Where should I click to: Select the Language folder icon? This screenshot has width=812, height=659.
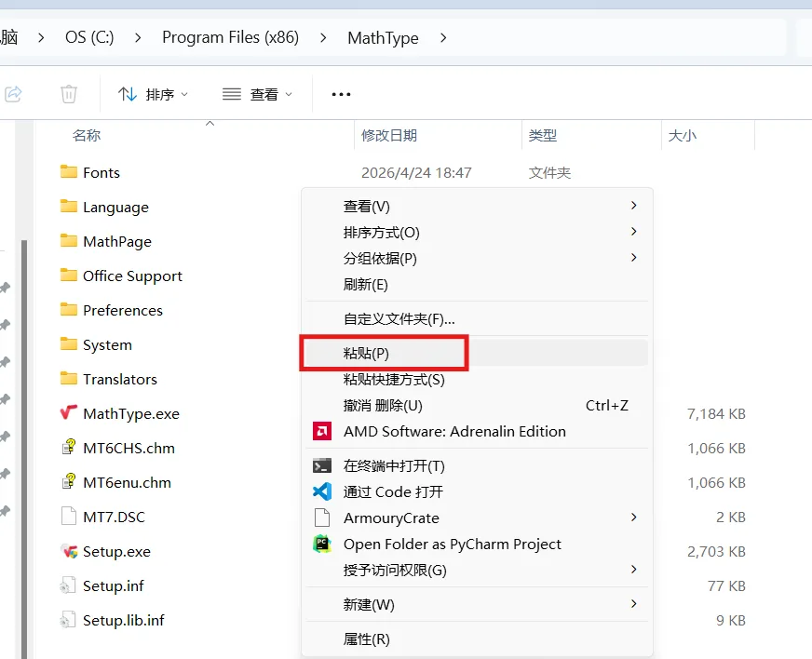68,206
